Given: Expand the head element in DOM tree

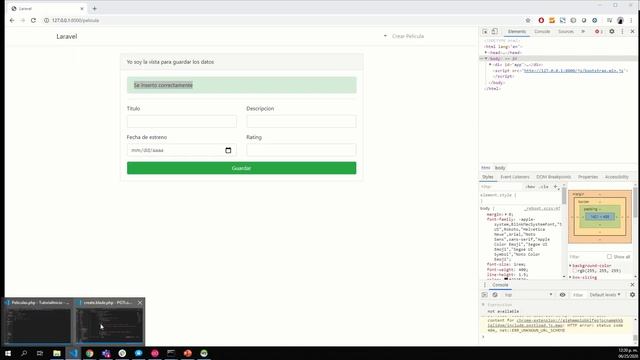Looking at the screenshot, I should [486, 52].
